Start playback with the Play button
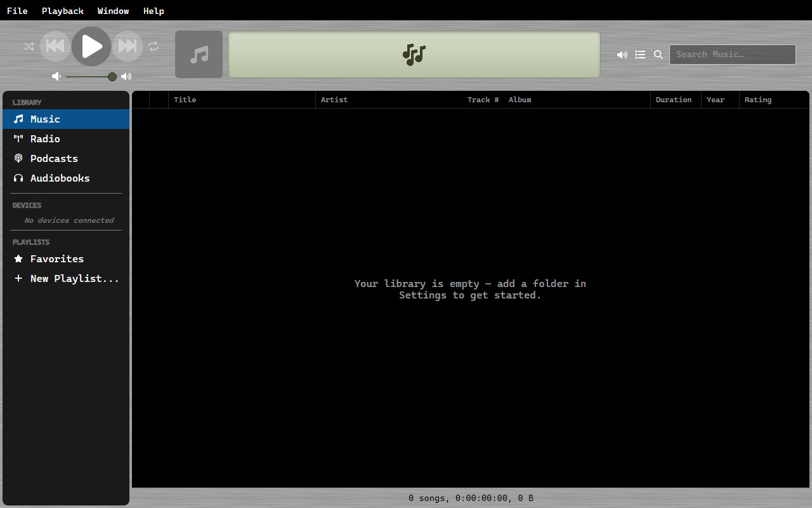812x508 pixels. pyautogui.click(x=91, y=46)
